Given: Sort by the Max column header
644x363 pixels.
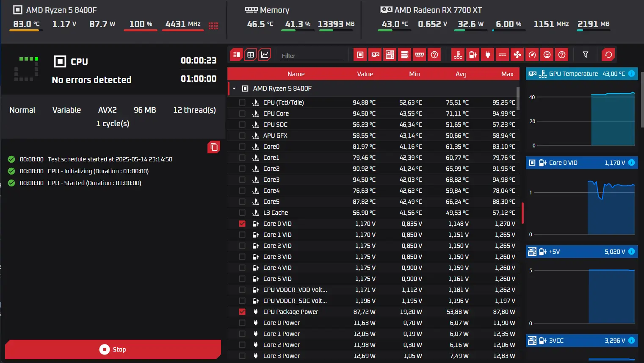Looking at the screenshot, I should 507,74.
